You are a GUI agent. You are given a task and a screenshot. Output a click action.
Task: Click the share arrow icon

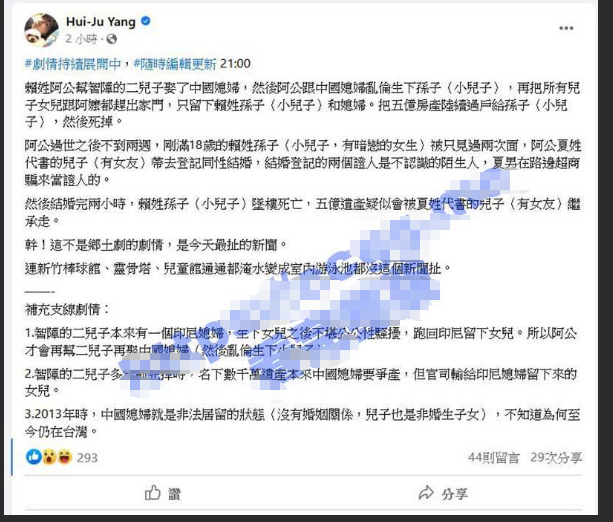(x=426, y=493)
